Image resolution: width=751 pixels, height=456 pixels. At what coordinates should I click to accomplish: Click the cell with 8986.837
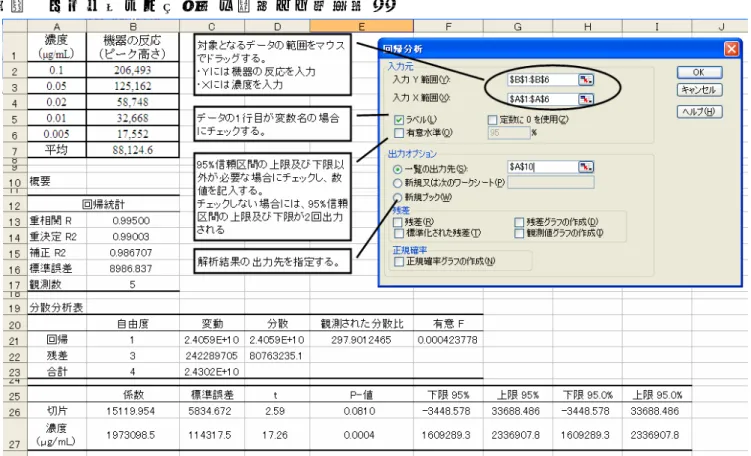133,269
